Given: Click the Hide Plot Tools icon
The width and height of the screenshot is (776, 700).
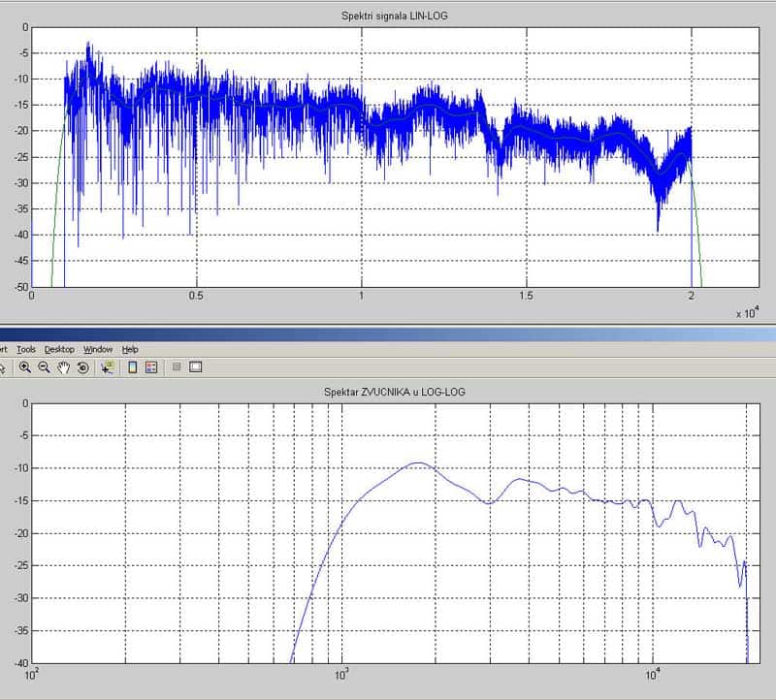Looking at the screenshot, I should (x=177, y=366).
